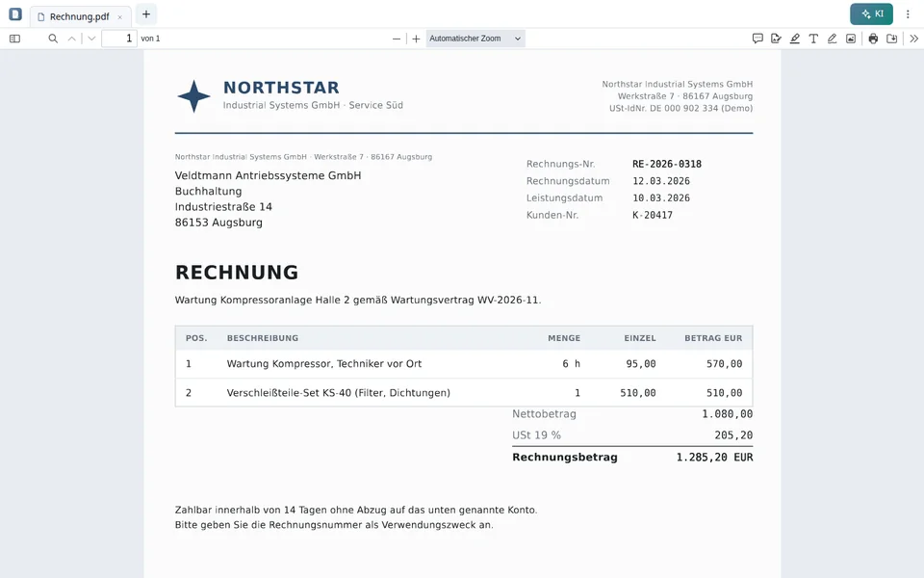Select the highlighter tool
The image size is (924, 578).
tap(795, 39)
